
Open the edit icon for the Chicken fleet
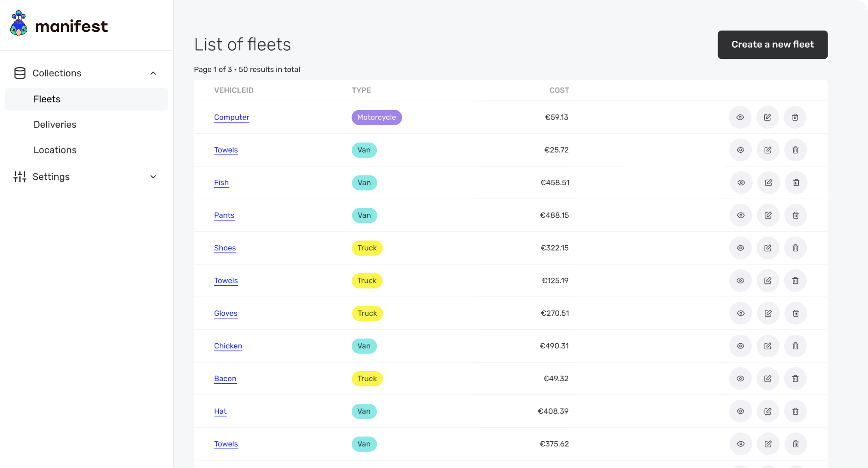coord(768,346)
